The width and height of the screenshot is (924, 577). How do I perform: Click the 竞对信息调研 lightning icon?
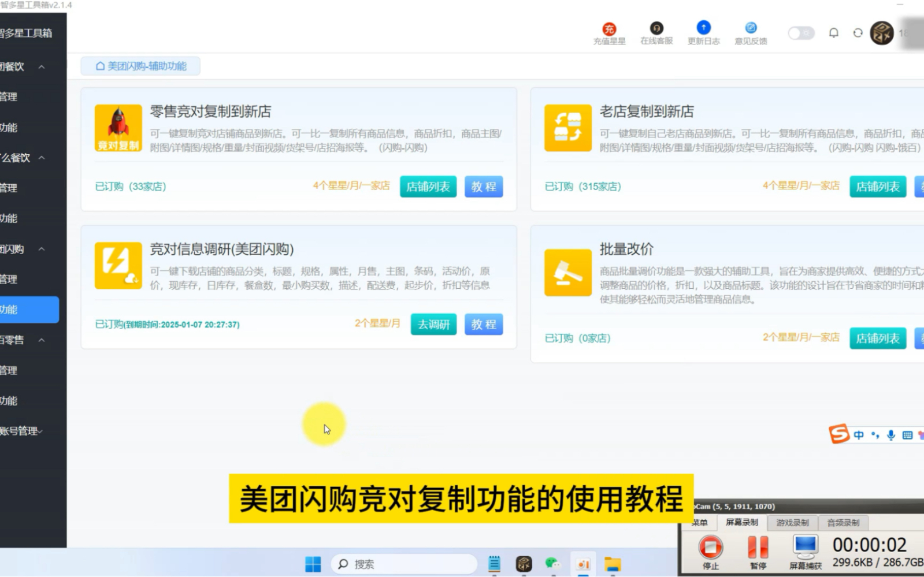pos(118,265)
